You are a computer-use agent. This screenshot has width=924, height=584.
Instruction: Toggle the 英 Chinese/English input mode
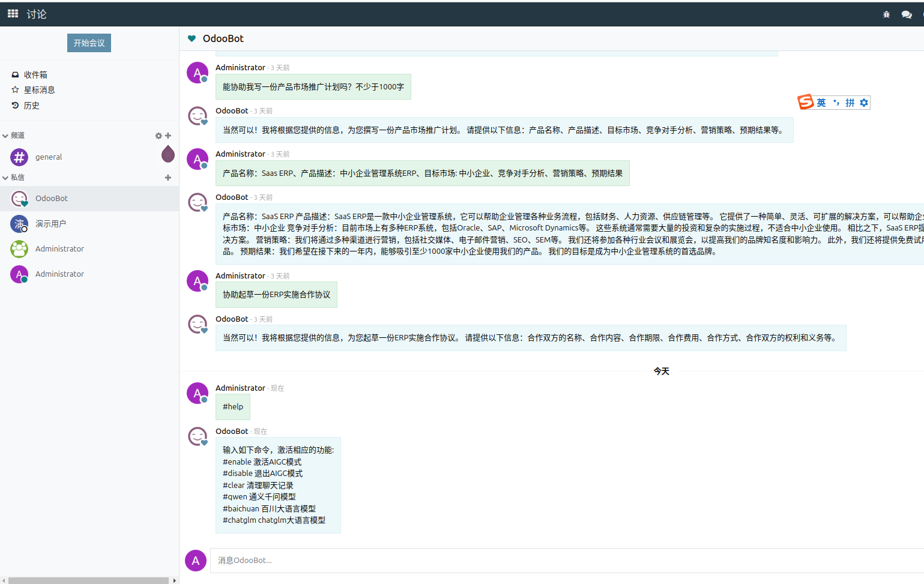tap(821, 103)
